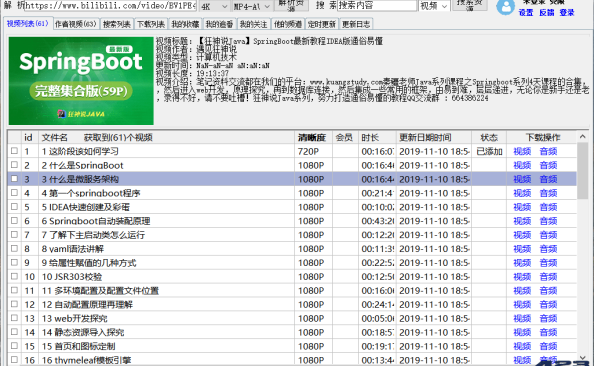Image resolution: width=594 pixels, height=366 pixels.
Task: Toggle the checkbox of row 3 什么是微服务架构
Action: [x=14, y=178]
